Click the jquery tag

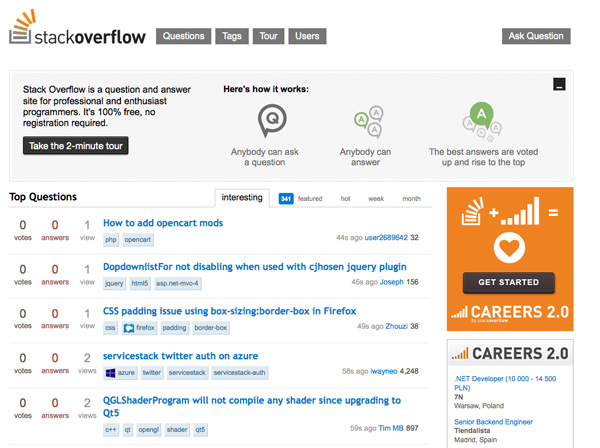click(114, 283)
